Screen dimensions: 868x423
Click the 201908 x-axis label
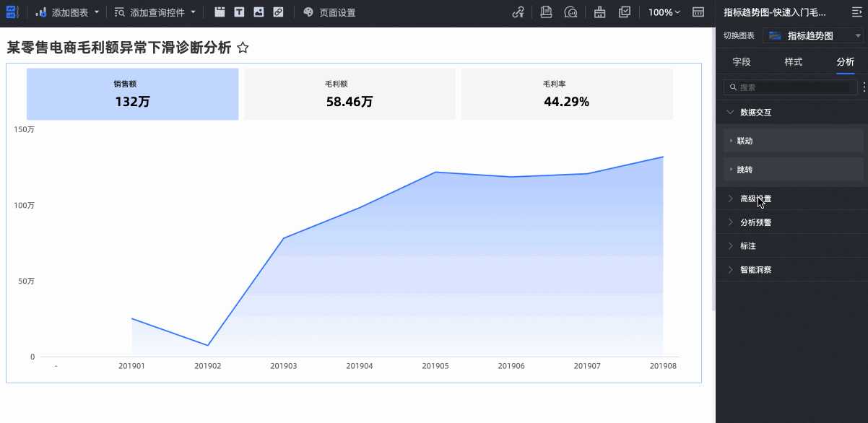coord(663,366)
